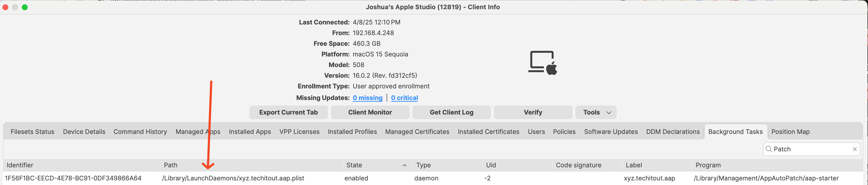Sort by Identifier column header

point(82,165)
